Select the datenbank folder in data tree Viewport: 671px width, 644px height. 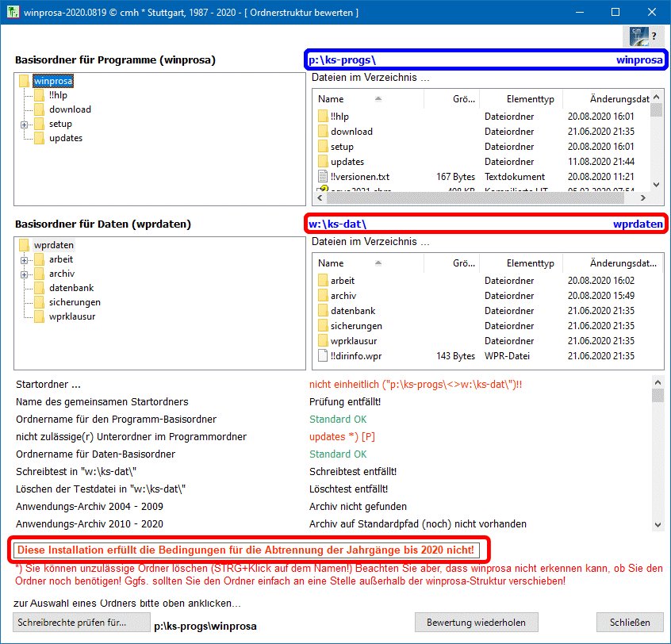(x=71, y=288)
